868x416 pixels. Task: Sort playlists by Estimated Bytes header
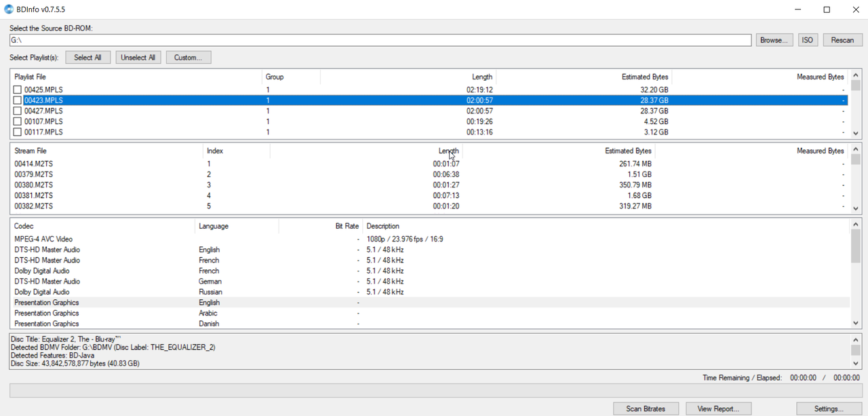click(x=584, y=77)
